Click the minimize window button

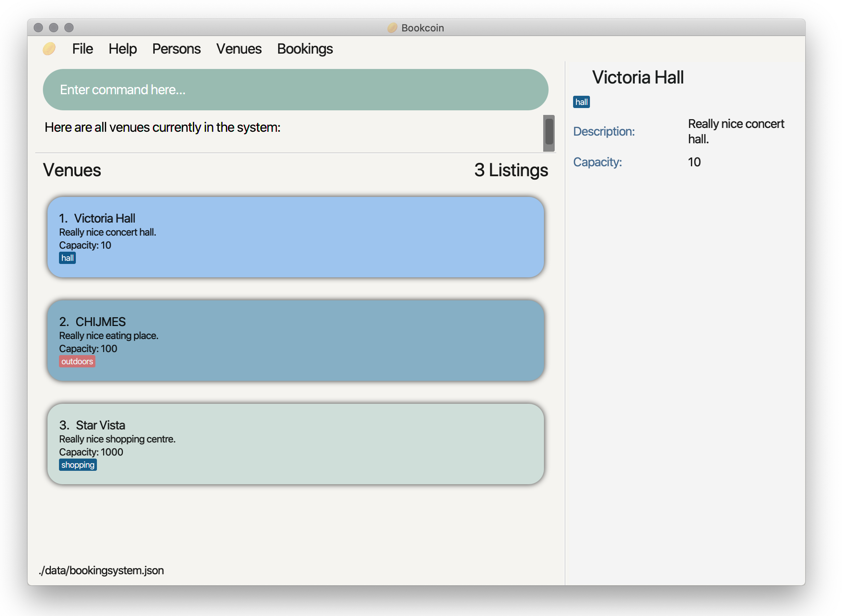pos(54,28)
